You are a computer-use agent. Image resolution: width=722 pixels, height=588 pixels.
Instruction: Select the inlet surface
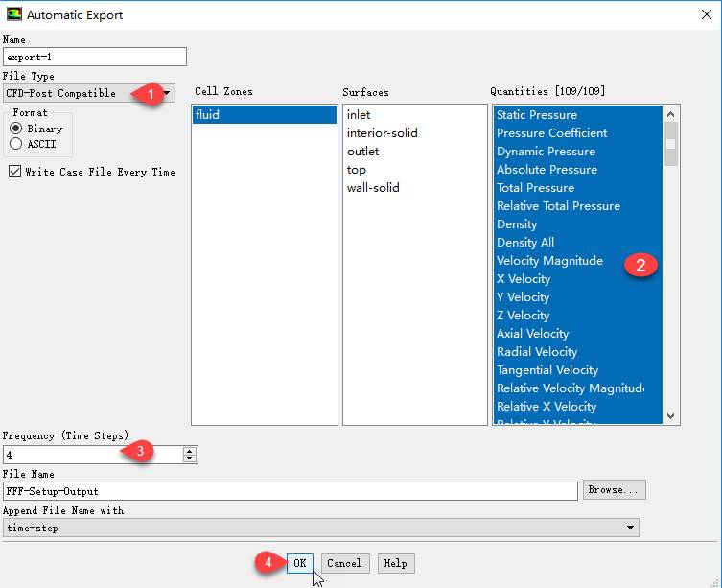[x=359, y=115]
